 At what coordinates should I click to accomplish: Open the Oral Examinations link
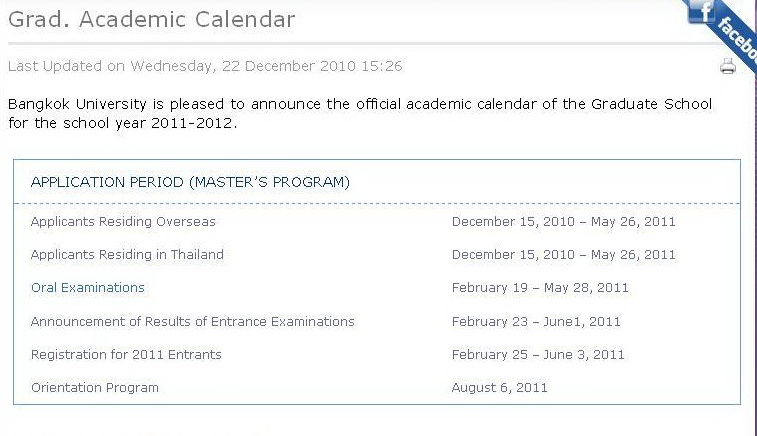tap(88, 288)
